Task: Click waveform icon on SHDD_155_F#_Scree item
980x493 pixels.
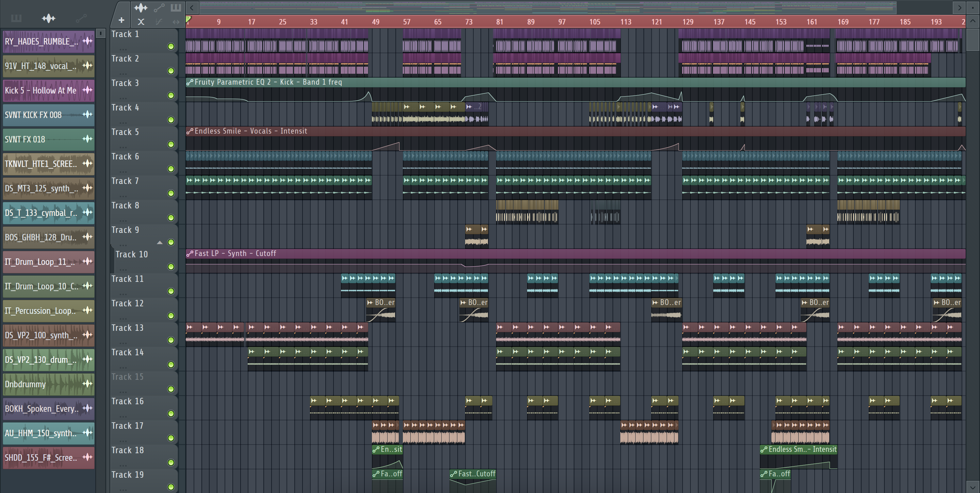Action: [87, 457]
